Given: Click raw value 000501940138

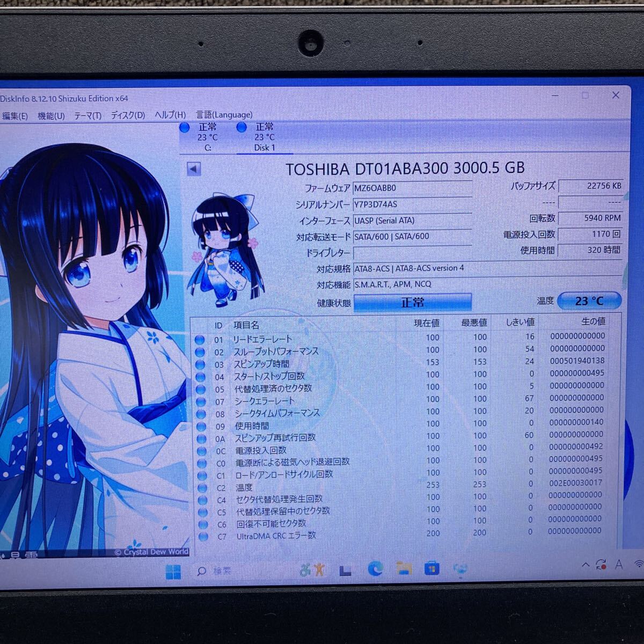Looking at the screenshot, I should coord(577,361).
